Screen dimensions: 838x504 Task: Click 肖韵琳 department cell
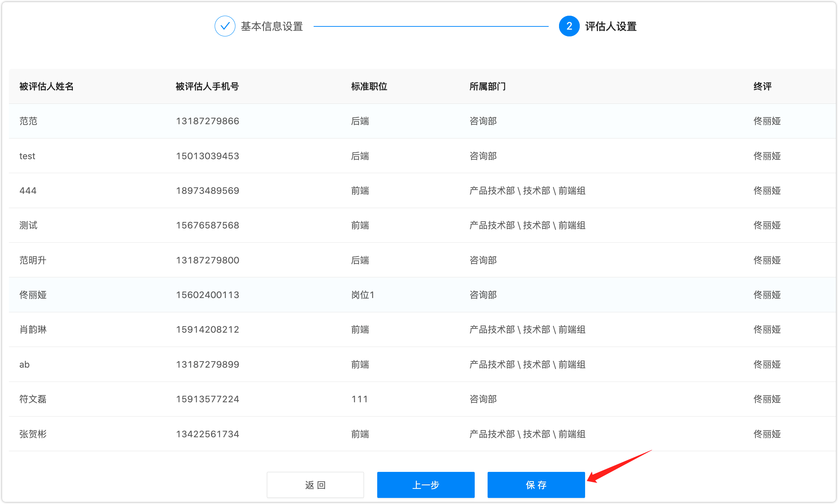tap(527, 329)
